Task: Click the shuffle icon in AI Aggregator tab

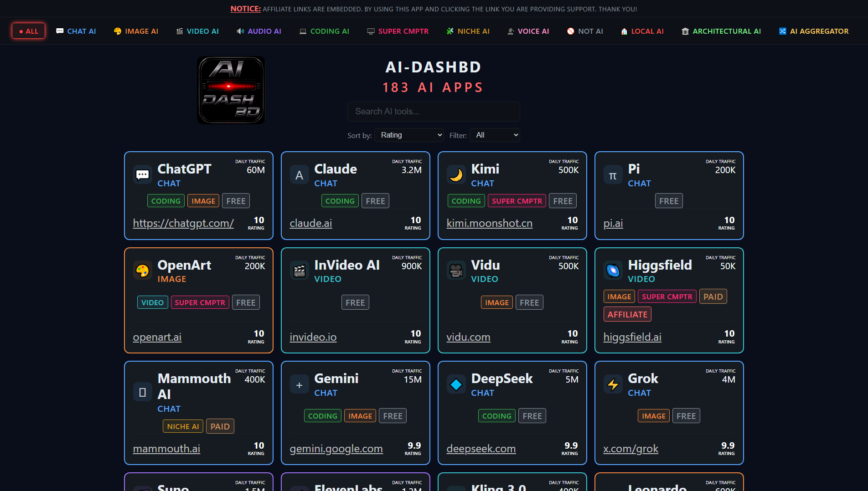Action: click(x=783, y=31)
